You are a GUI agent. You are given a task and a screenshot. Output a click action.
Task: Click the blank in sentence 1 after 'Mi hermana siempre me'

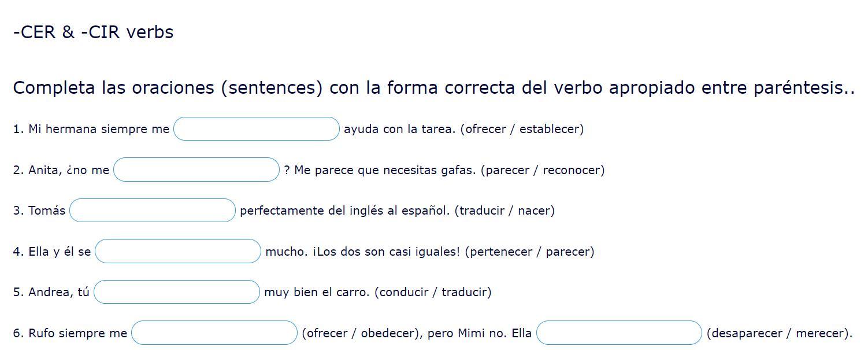(256, 129)
